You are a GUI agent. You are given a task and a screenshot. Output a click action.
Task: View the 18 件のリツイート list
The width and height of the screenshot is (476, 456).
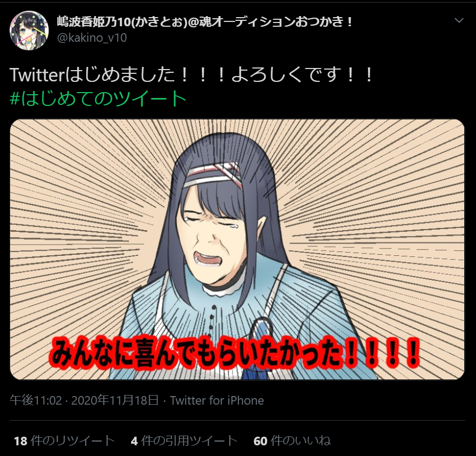64,441
